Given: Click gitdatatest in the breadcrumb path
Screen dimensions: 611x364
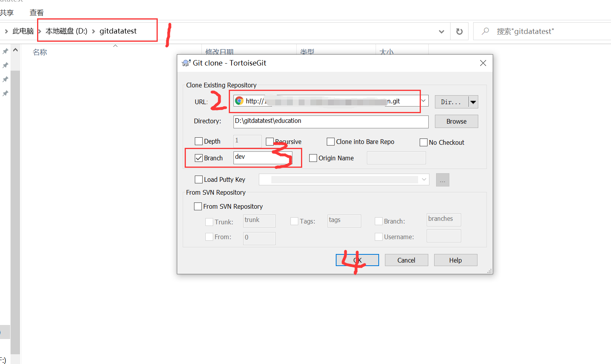Looking at the screenshot, I should (x=118, y=31).
